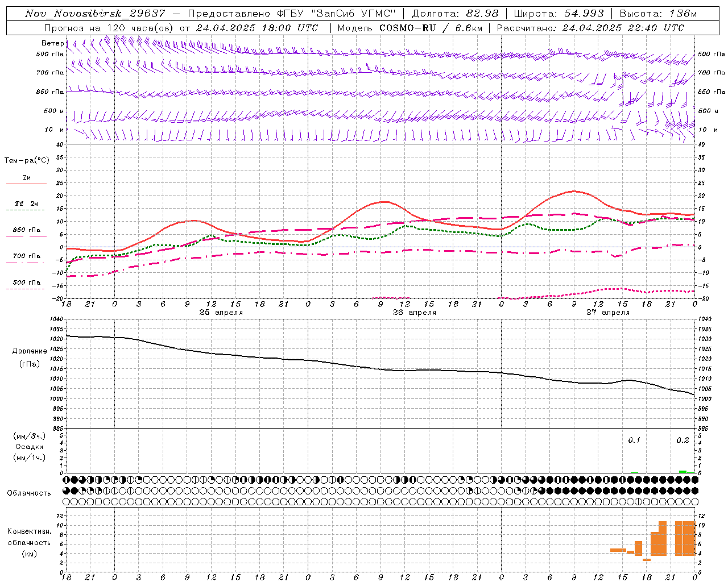
Task: Select calculation time '24.04.2025 22:40 UTC'
Action: [623, 28]
